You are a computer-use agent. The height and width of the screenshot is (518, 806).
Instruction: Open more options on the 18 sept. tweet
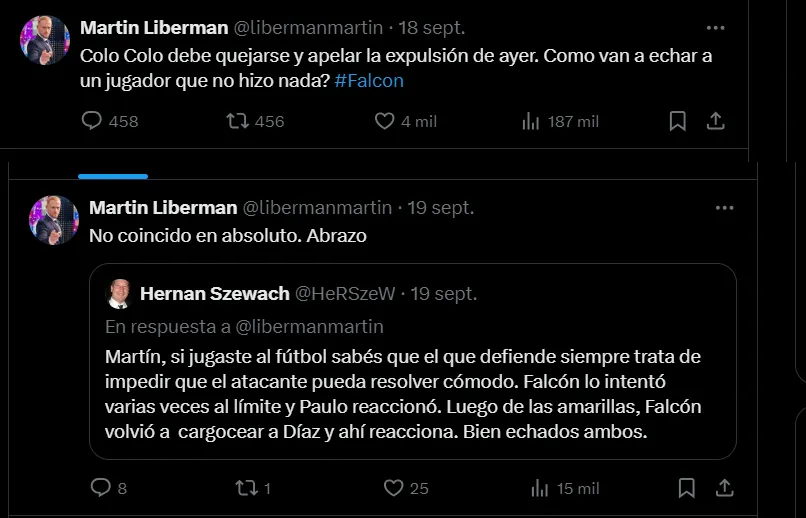point(715,27)
